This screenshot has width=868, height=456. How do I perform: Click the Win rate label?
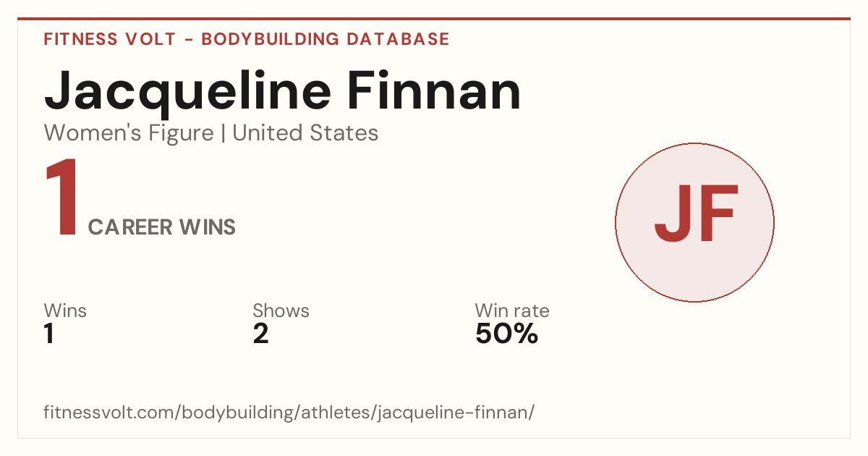point(512,311)
